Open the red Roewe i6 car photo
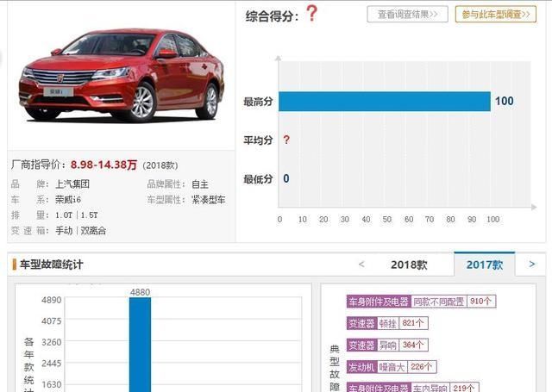Image resolution: width=552 pixels, height=392 pixels. 122,76
